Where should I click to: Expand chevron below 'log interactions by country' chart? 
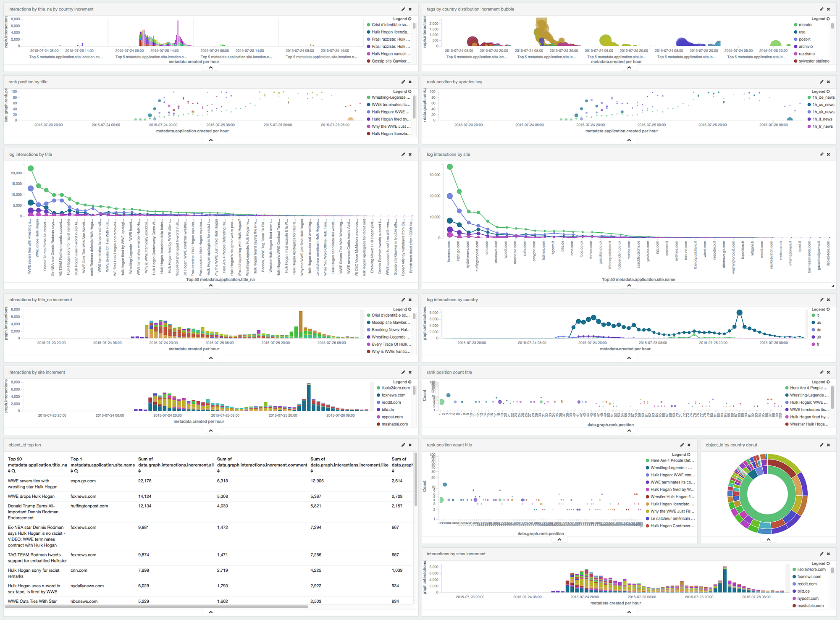coord(629,358)
